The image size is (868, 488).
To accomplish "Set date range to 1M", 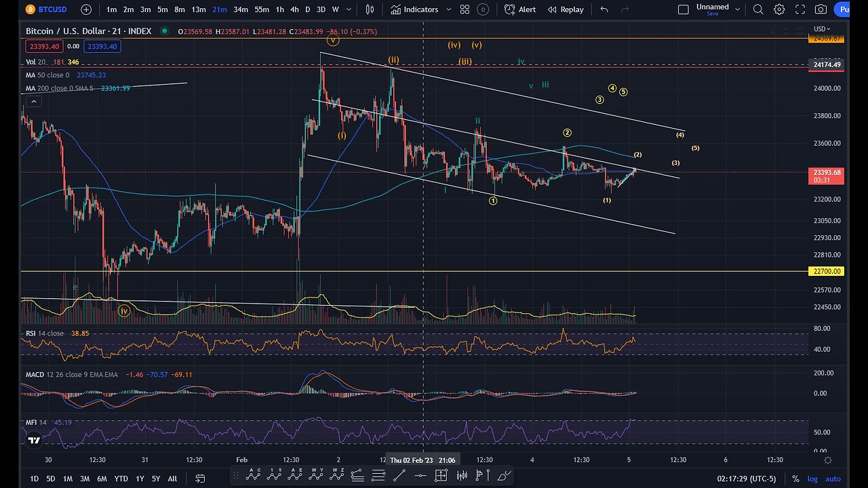I will coord(68,479).
